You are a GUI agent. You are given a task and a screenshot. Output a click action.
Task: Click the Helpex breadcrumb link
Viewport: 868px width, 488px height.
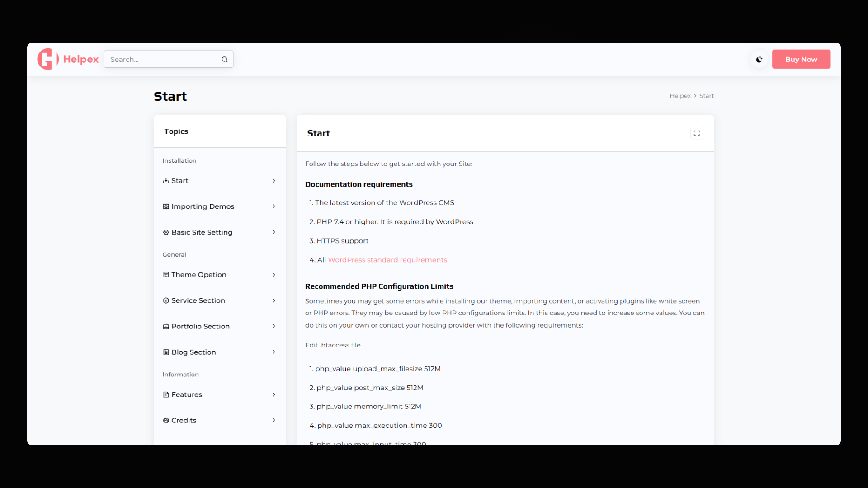pyautogui.click(x=680, y=96)
